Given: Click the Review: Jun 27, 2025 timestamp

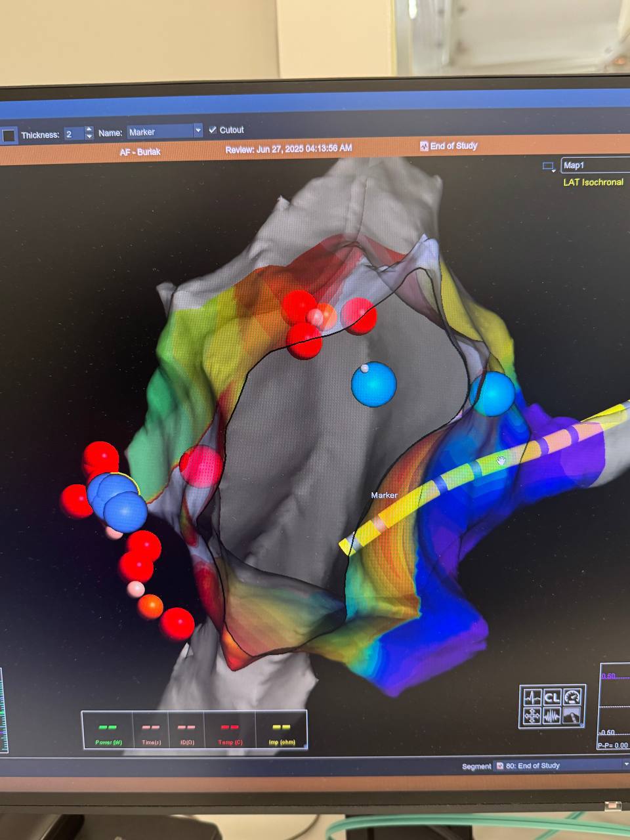Looking at the screenshot, I should 289,149.
